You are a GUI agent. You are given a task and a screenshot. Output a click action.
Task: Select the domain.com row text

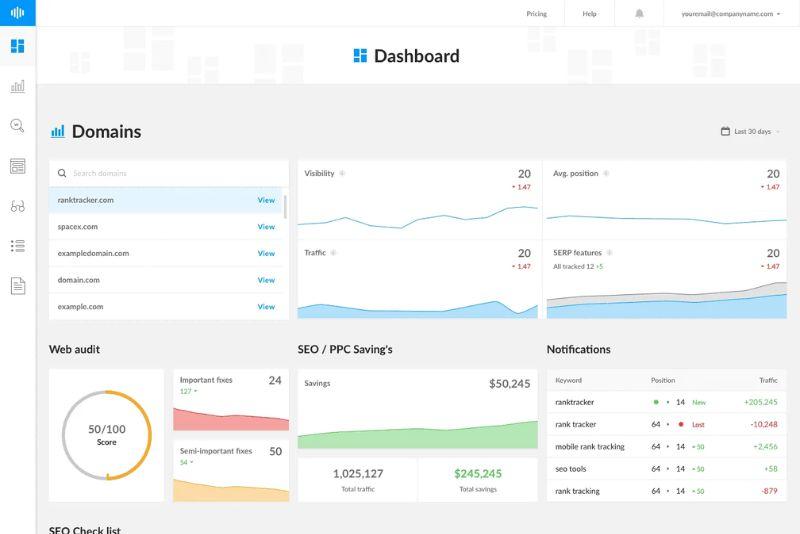tap(79, 280)
